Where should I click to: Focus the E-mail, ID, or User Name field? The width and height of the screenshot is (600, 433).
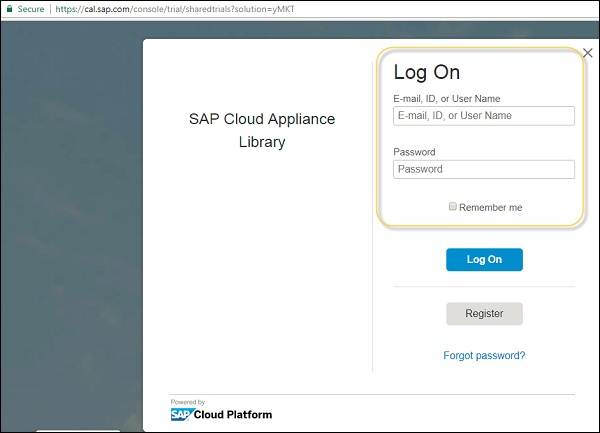(484, 116)
